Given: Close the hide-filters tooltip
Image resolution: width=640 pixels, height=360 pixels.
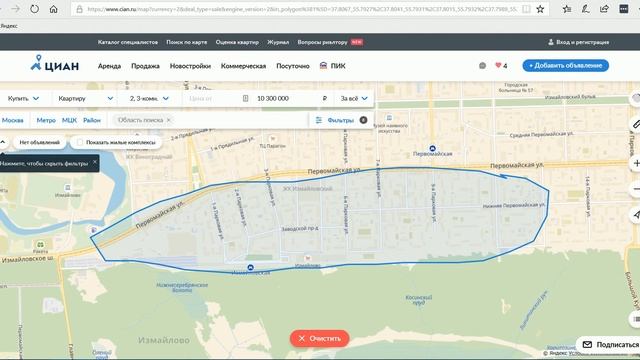Looking at the screenshot, I should tap(95, 162).
